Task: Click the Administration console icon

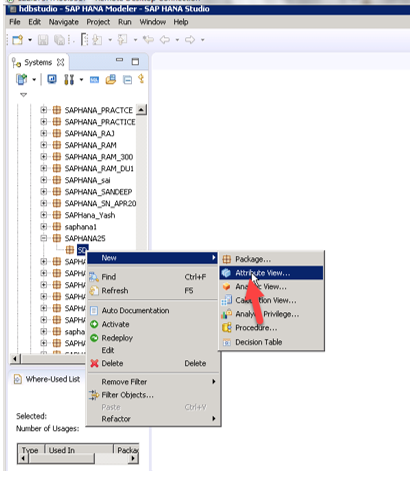Action: point(52,79)
